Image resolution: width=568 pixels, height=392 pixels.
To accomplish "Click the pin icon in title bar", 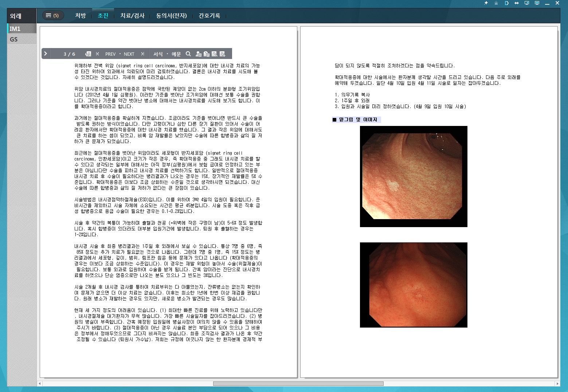I will pos(486,3).
